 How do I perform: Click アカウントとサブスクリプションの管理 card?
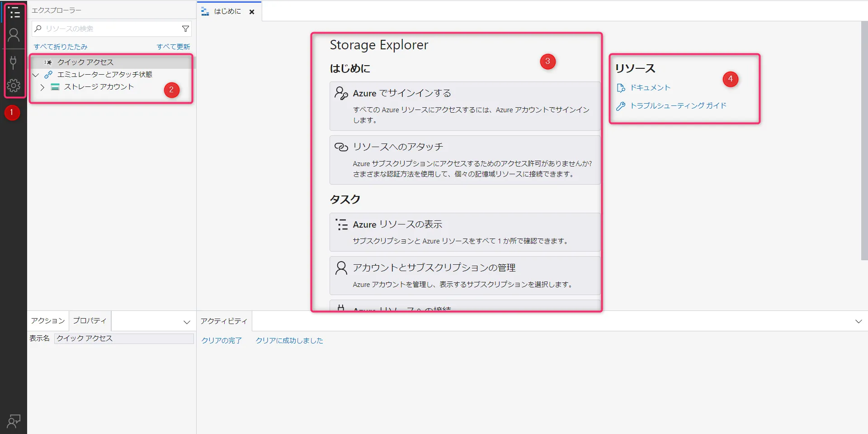coord(465,276)
